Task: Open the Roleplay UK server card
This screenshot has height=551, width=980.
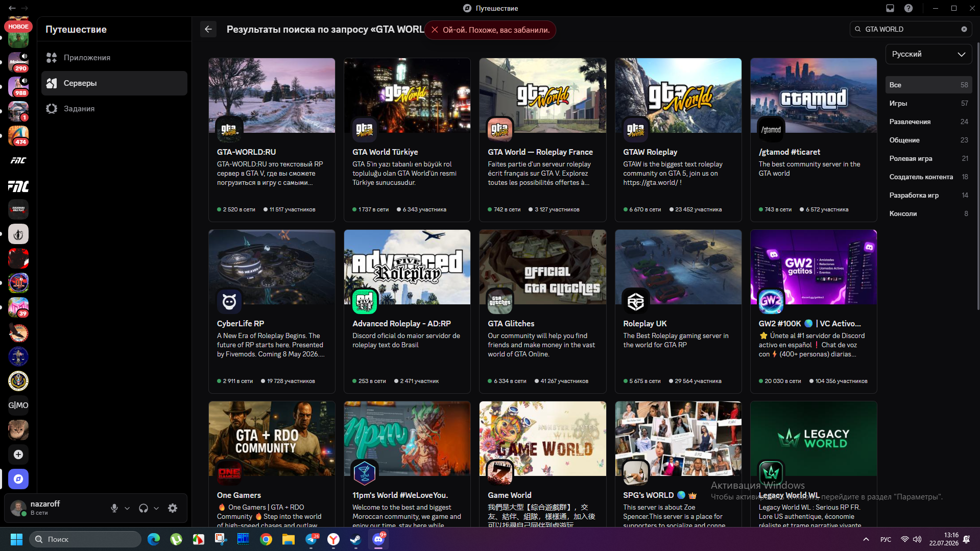Action: point(678,312)
